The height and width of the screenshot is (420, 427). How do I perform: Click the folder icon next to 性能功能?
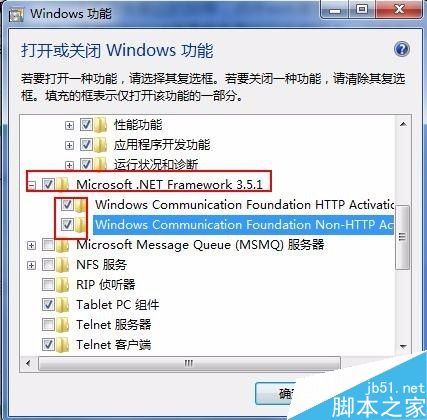point(100,125)
